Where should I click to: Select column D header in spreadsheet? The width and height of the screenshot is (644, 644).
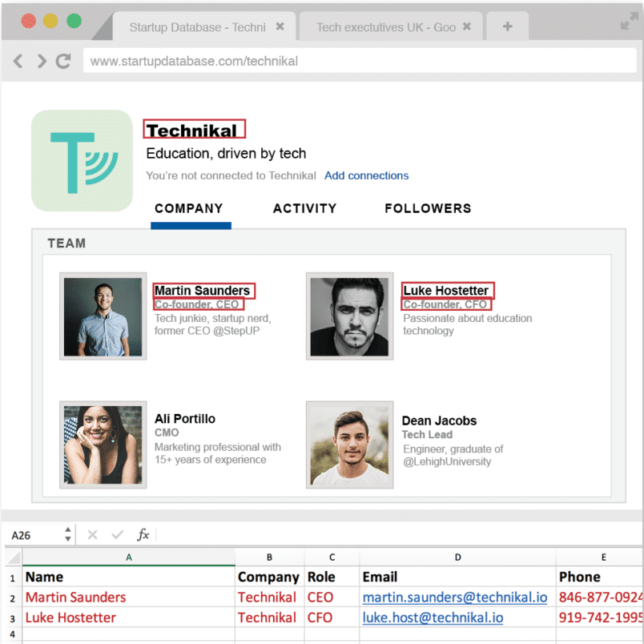457,557
